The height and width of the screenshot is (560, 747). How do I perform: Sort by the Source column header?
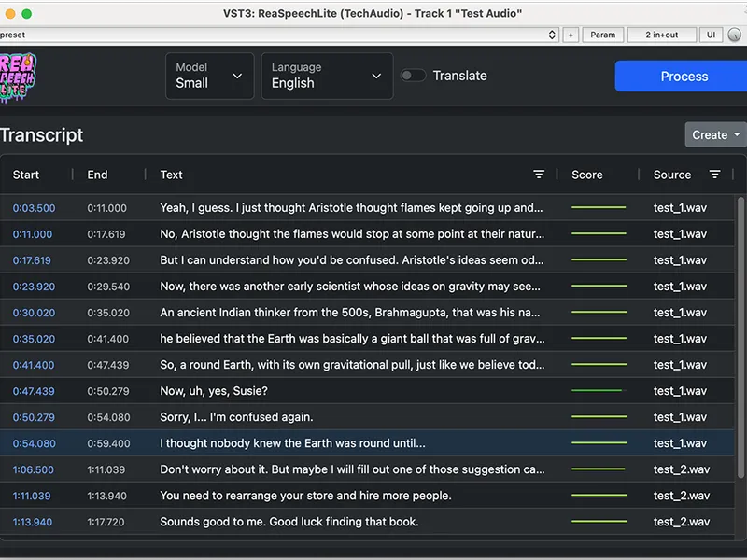671,175
